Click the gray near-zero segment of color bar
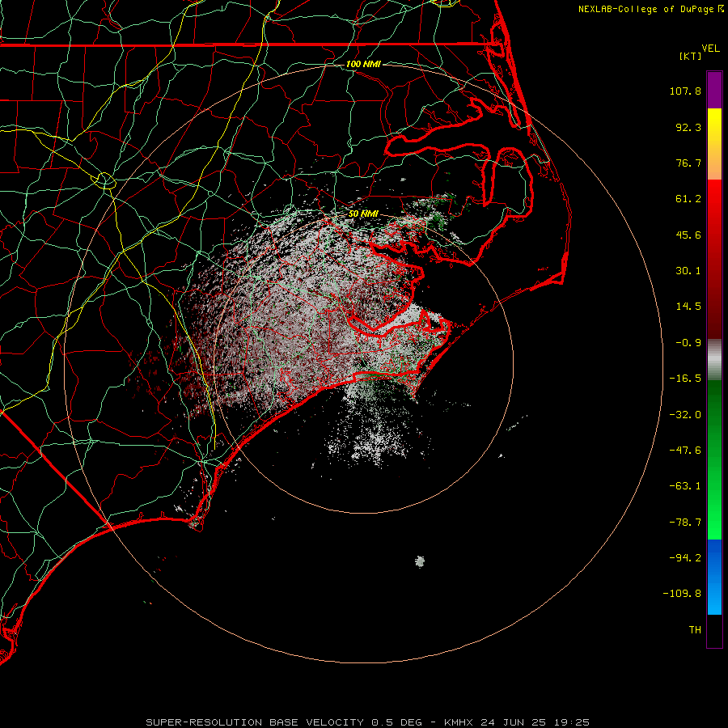The image size is (728, 728). (714, 359)
